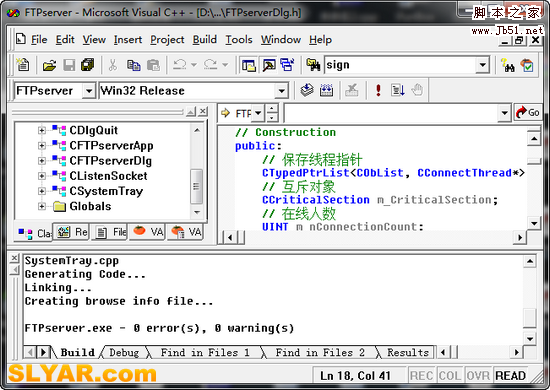Screen dimensions: 550x390
Task: Click the Find in Files binoculars icon
Action: point(313,65)
